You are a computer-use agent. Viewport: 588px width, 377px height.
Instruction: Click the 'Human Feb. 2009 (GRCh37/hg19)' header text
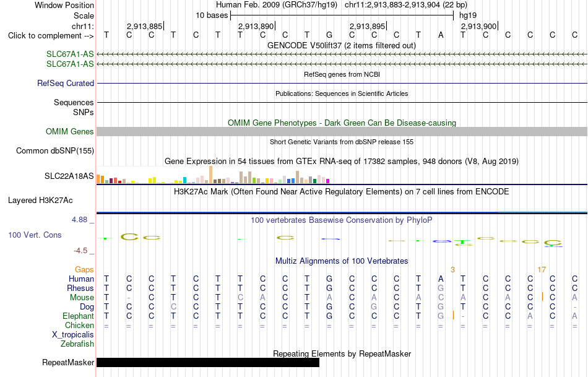point(277,5)
